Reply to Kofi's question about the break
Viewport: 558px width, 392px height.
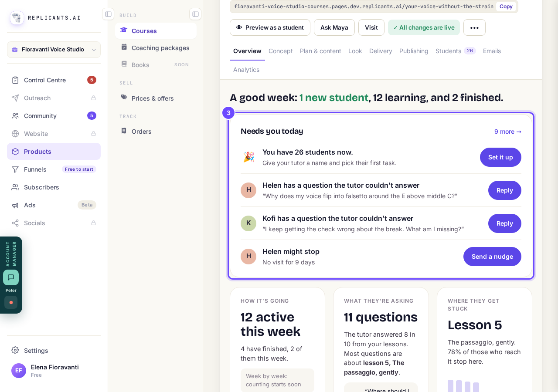(505, 223)
